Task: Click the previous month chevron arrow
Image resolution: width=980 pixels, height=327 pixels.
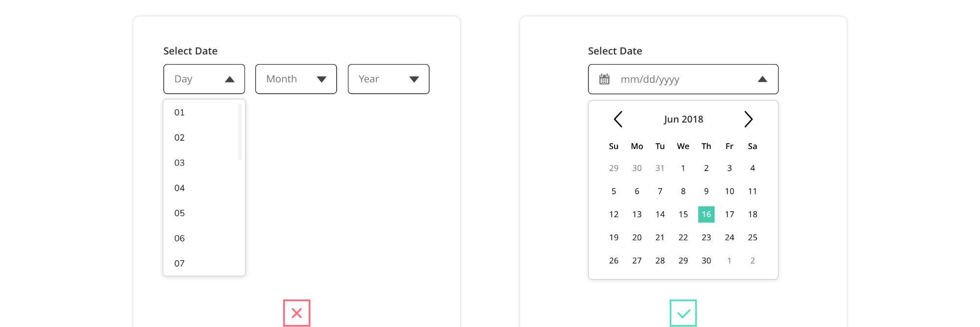Action: click(618, 119)
